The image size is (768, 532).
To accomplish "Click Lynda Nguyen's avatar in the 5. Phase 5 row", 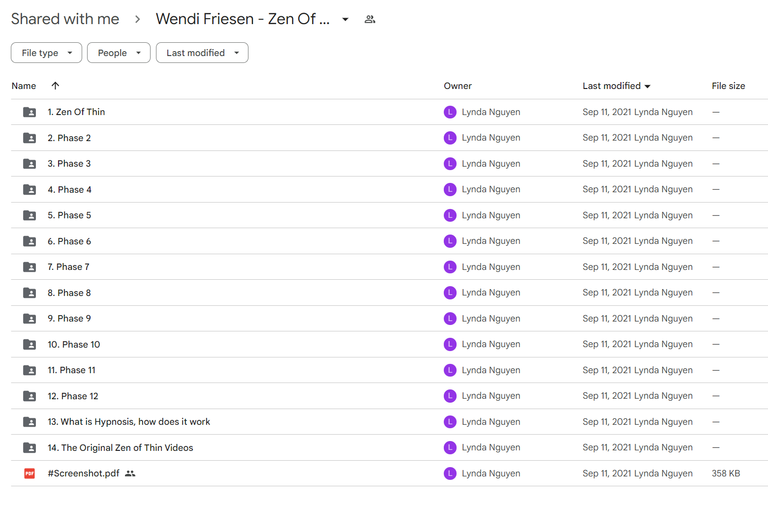I will (450, 215).
